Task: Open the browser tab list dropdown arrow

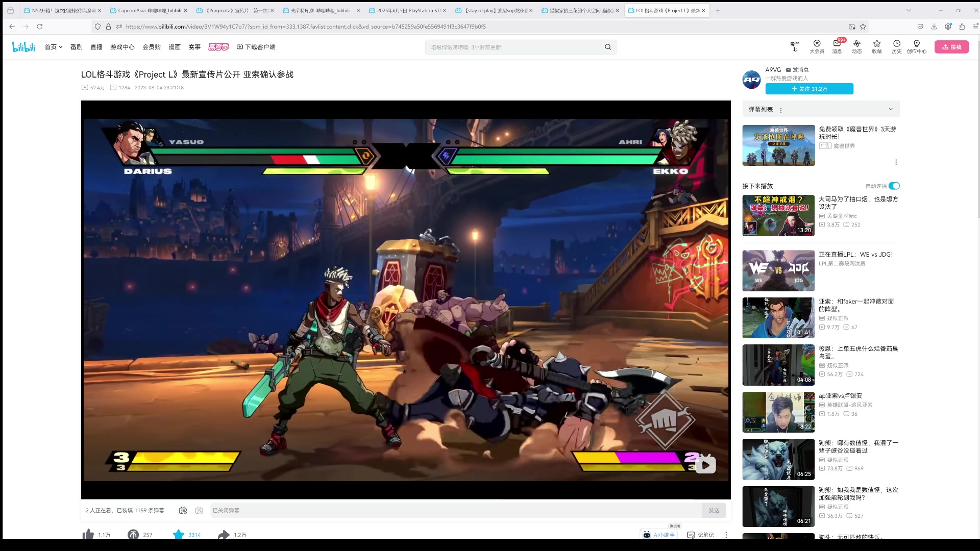Action: [909, 10]
